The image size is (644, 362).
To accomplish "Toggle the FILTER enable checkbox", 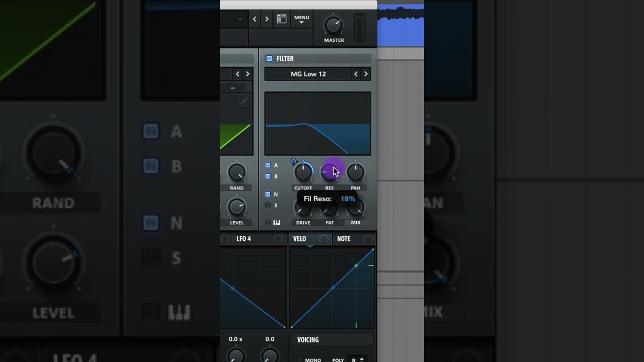I will coord(269,59).
